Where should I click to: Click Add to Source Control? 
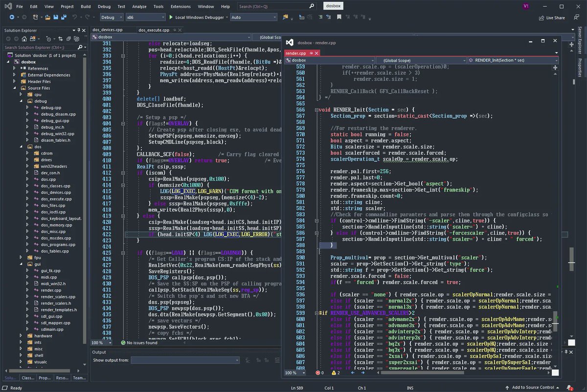coord(533,388)
